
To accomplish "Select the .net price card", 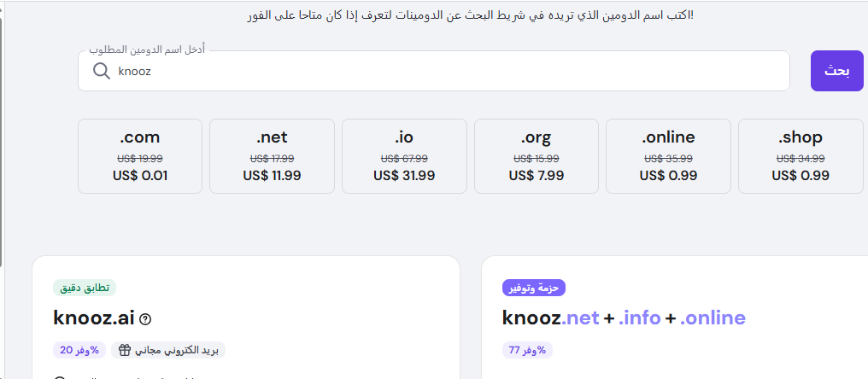I will [272, 156].
